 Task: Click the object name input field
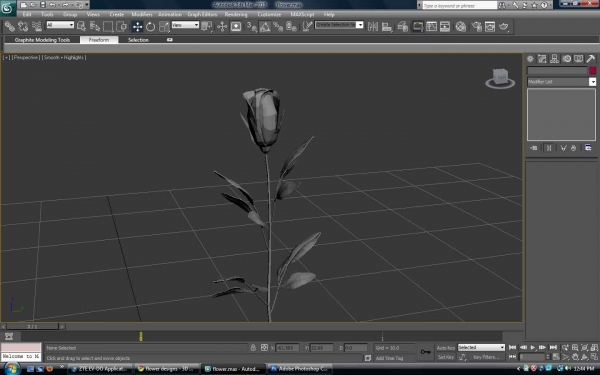click(557, 70)
